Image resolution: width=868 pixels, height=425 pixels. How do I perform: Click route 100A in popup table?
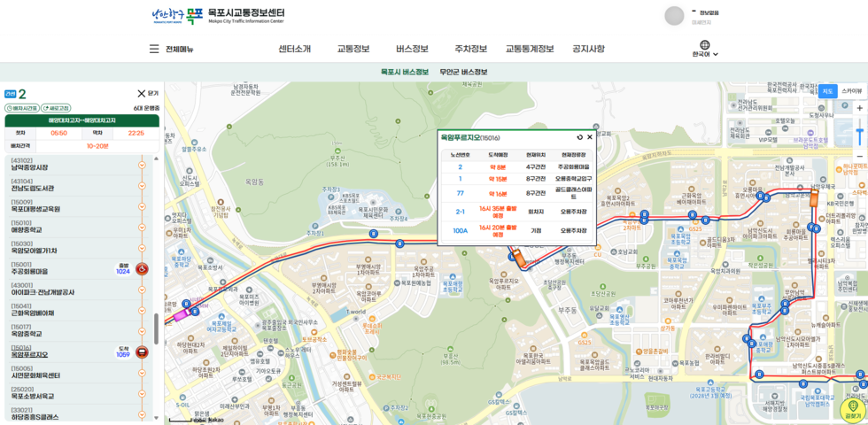(460, 230)
